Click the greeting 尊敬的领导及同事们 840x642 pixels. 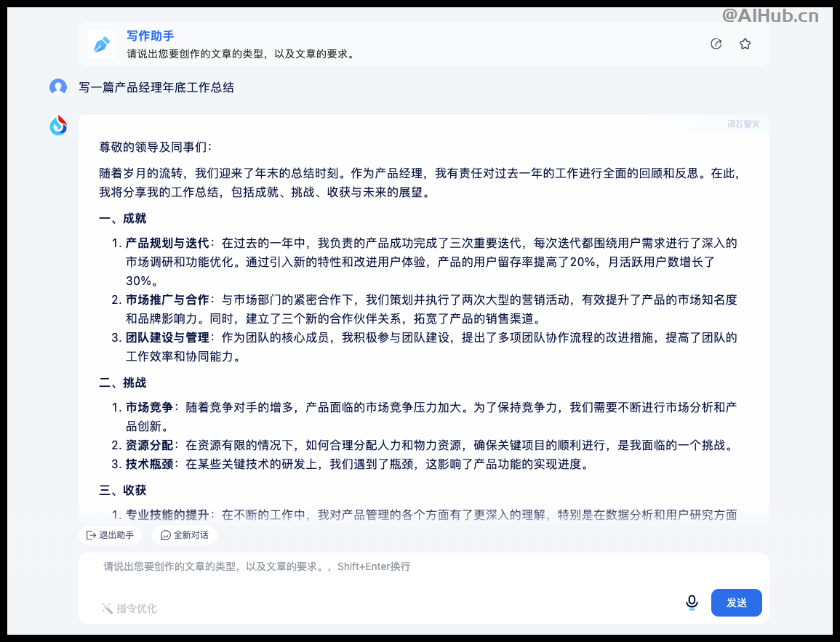(156, 147)
